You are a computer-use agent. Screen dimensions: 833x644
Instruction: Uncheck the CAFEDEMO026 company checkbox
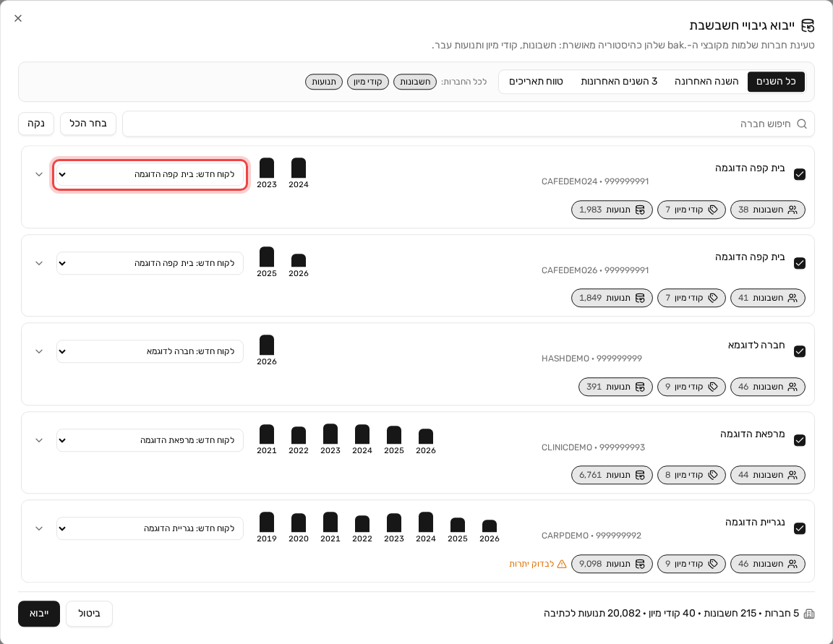pos(800,263)
